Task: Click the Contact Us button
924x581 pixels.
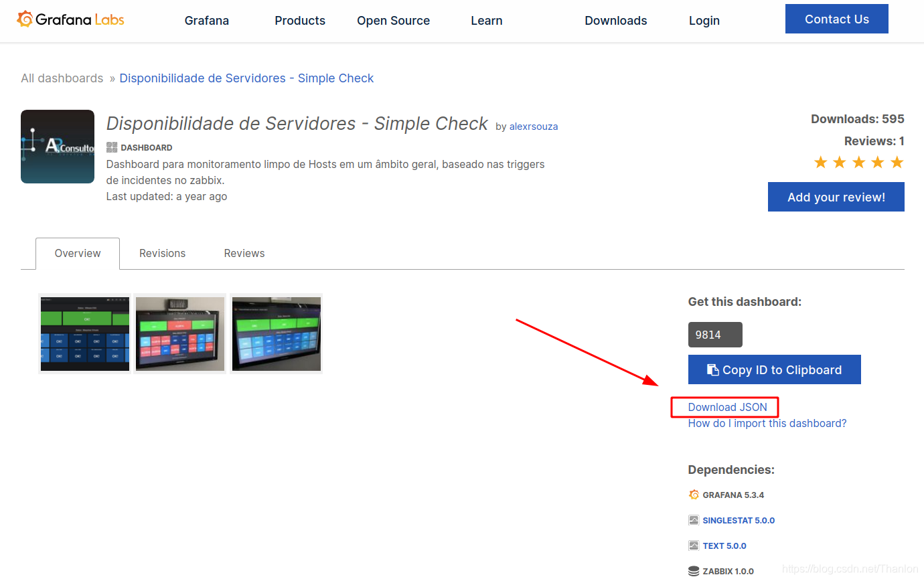Action: click(837, 19)
